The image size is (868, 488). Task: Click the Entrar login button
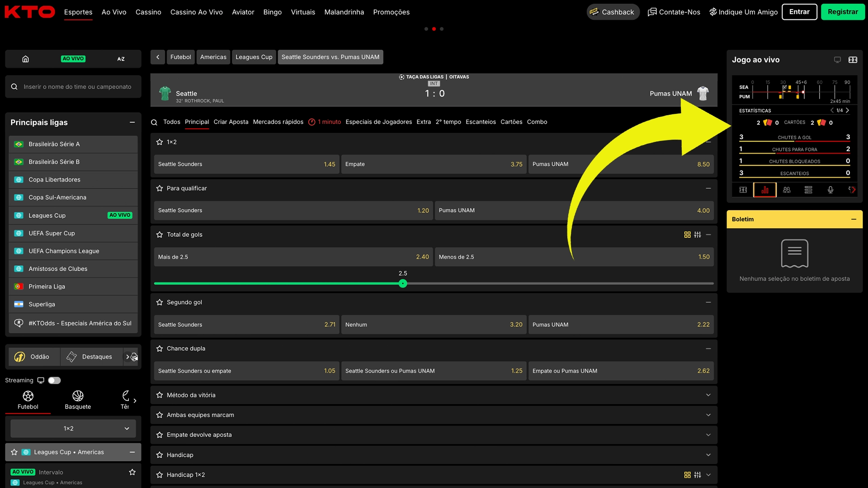coord(799,12)
